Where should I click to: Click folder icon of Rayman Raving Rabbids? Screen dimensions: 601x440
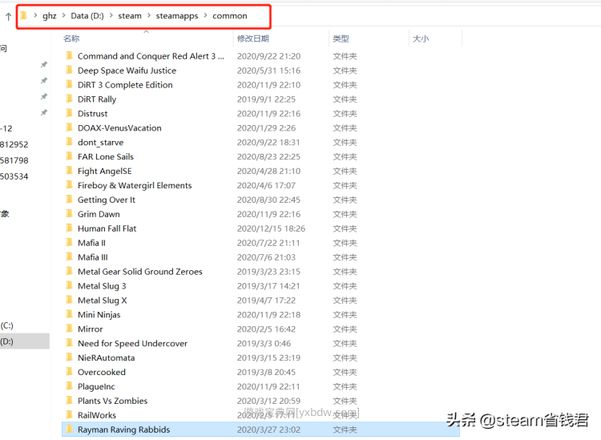pyautogui.click(x=69, y=429)
